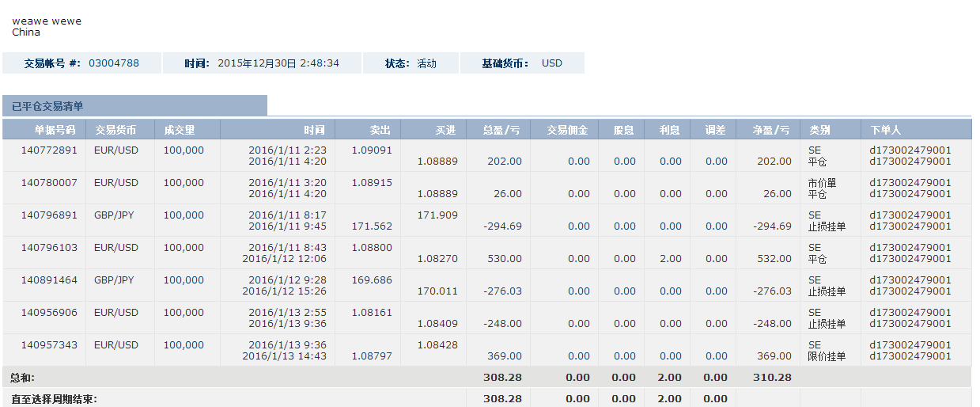Image resolution: width=980 pixels, height=407 pixels.
Task: Click the 交易佣金 column header
Action: click(567, 130)
